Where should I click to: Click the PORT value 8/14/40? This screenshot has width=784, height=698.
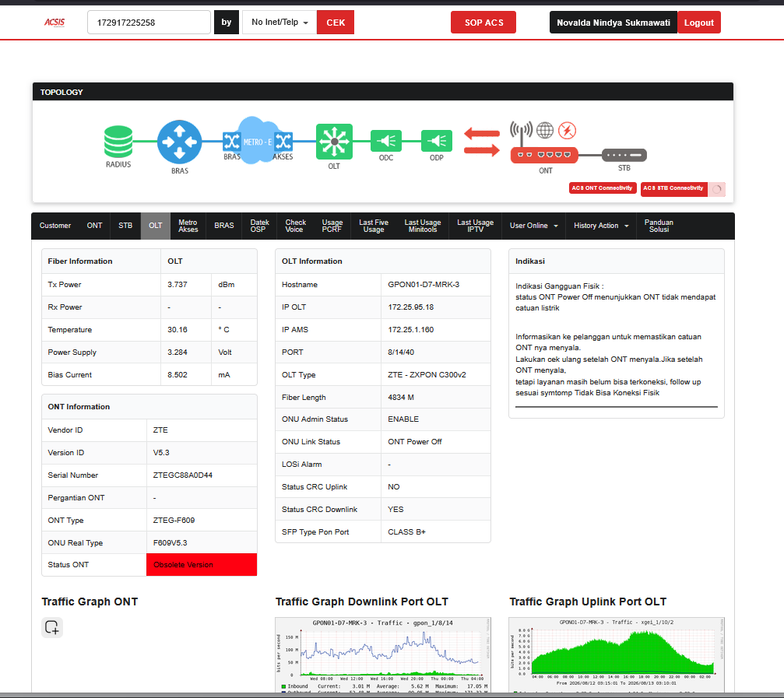pyautogui.click(x=401, y=352)
